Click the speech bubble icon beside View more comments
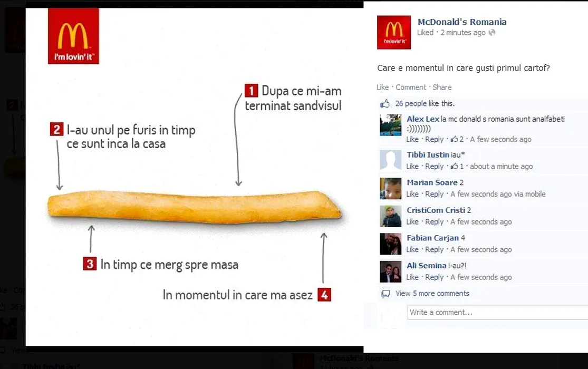The height and width of the screenshot is (369, 588). click(x=385, y=294)
